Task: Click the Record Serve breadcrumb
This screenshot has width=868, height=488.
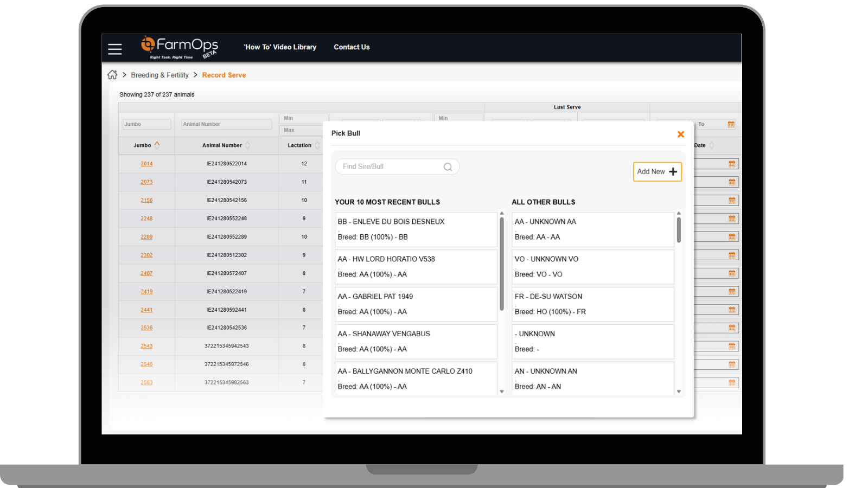Action: 224,75
